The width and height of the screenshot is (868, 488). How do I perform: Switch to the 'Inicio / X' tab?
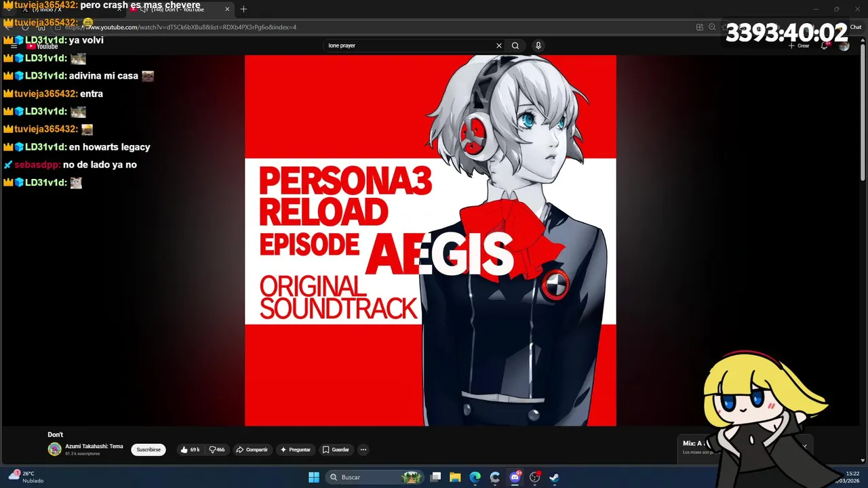(68, 9)
